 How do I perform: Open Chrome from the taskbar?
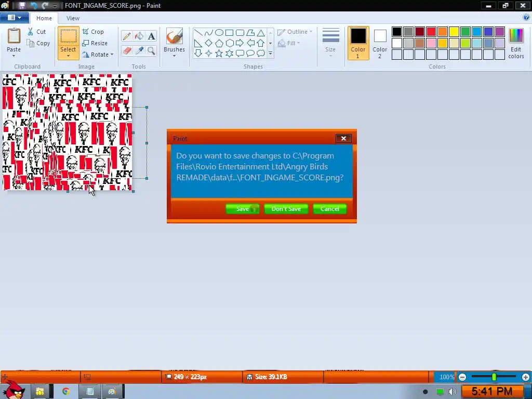66,392
